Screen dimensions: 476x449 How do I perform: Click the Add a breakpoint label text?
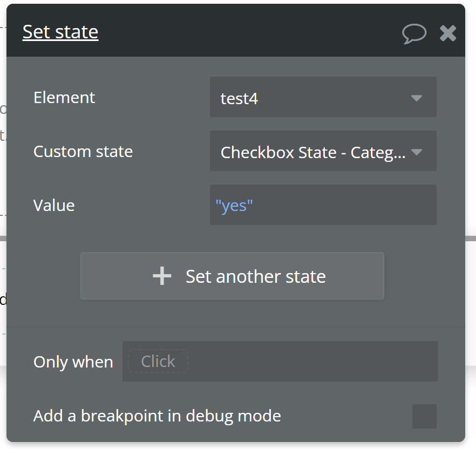coord(157,416)
